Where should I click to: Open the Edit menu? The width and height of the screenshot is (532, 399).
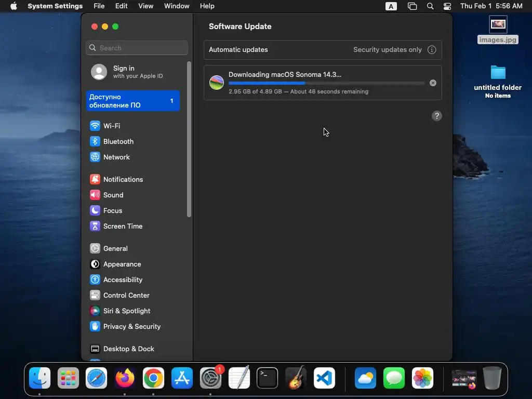coord(121,6)
